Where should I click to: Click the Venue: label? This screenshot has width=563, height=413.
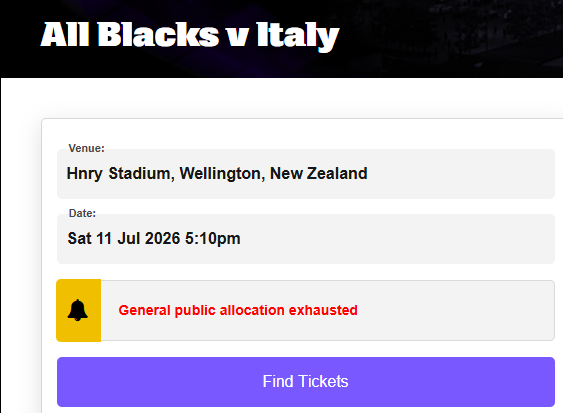click(x=87, y=148)
